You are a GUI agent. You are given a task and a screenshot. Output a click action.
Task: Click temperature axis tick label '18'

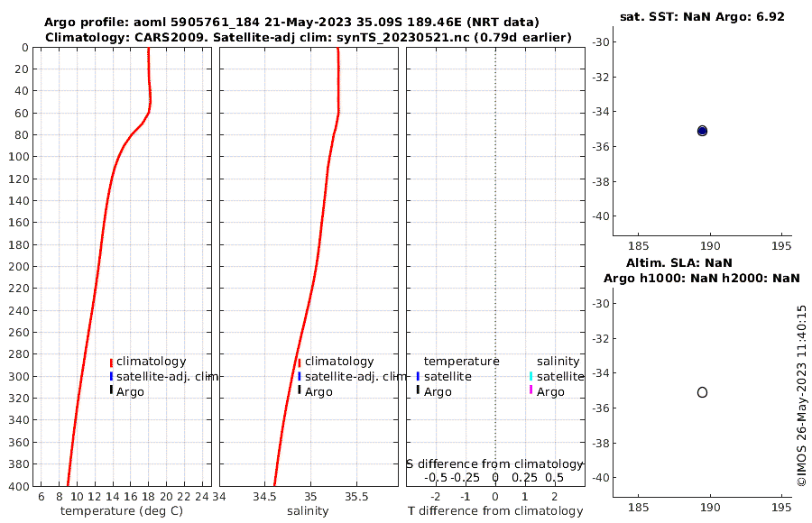click(x=148, y=497)
